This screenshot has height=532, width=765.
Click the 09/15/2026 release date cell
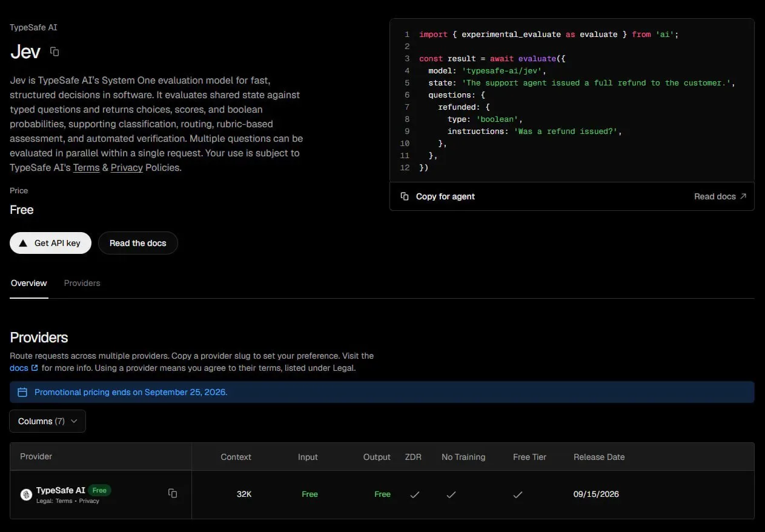(596, 494)
